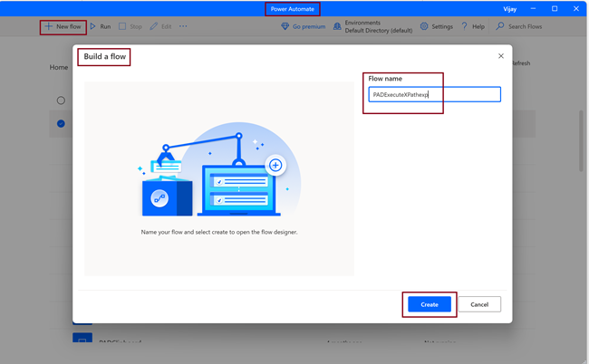Toggle the checked blue flow row circle
Image resolution: width=589 pixels, height=364 pixels.
tap(61, 123)
